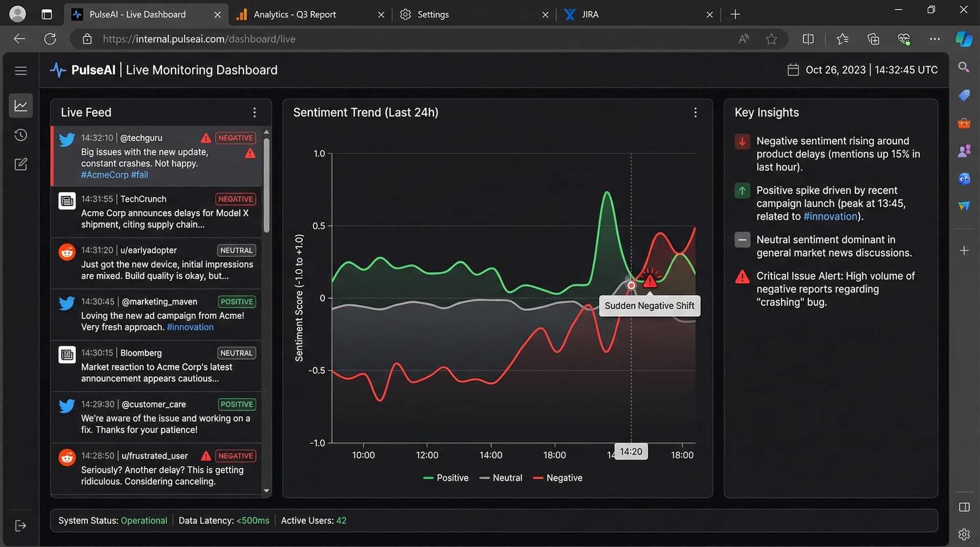Open the browser profile avatar
The height and width of the screenshot is (547, 980).
(17, 14)
